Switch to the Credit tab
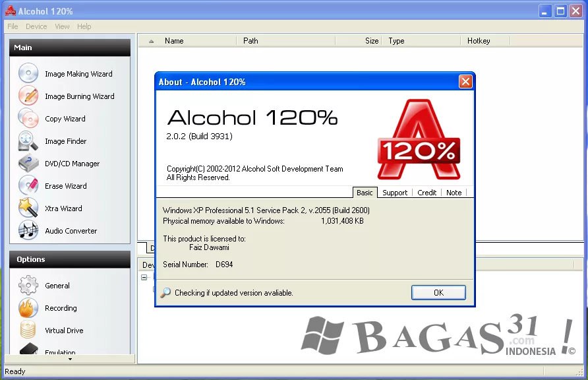This screenshot has height=380, width=588. click(426, 193)
